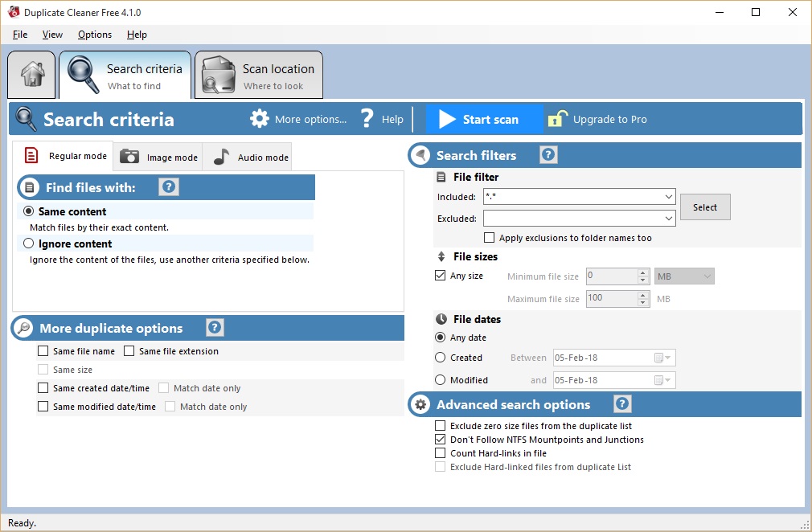812x532 pixels.
Task: Enable Same file name checkbox
Action: [x=43, y=351]
